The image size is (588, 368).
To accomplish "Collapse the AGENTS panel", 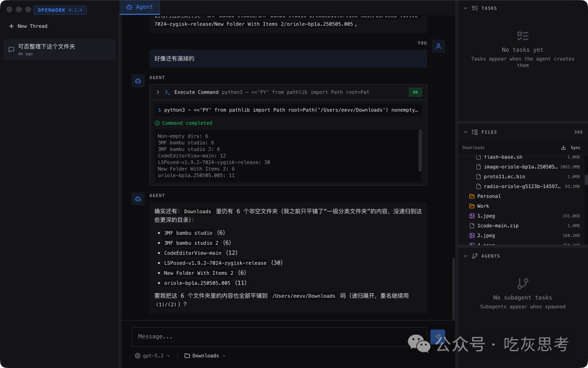I will coord(465,256).
